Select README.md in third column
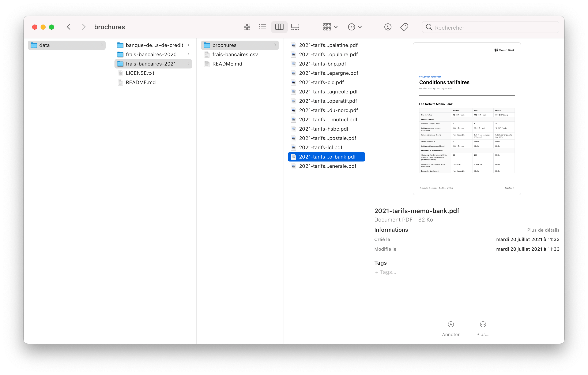588x375 pixels. pyautogui.click(x=240, y=64)
